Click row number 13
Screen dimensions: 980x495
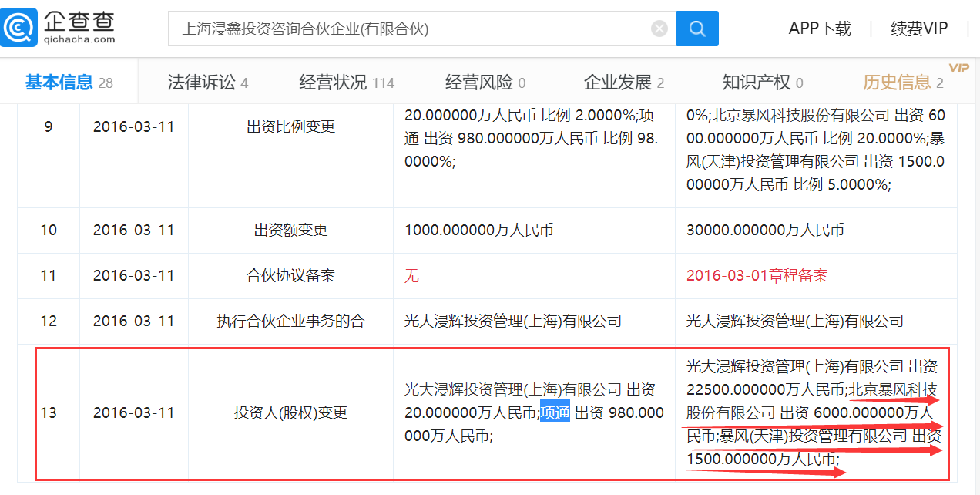click(49, 412)
